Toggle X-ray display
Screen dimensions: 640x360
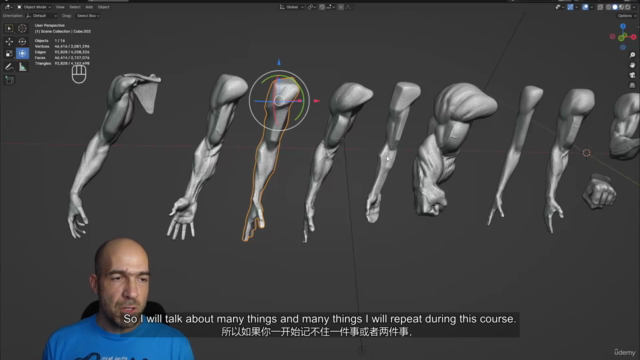pyautogui.click(x=600, y=7)
